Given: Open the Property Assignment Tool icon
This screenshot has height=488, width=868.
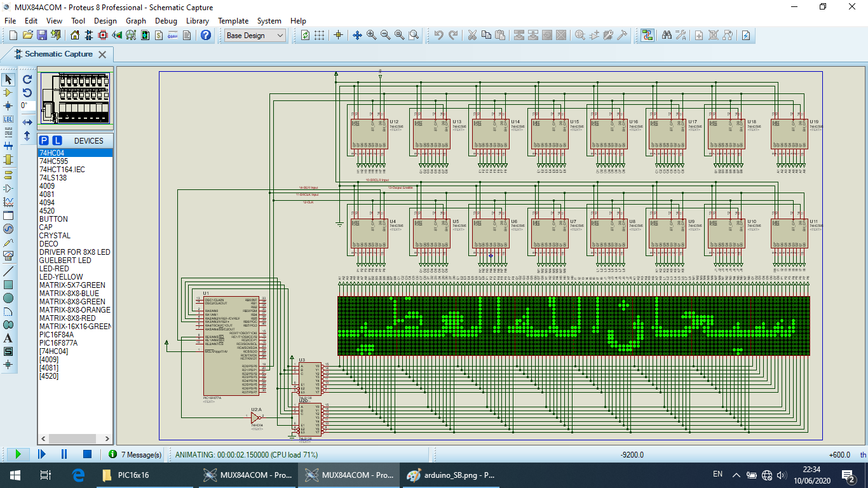Looking at the screenshot, I should pyautogui.click(x=681, y=36).
